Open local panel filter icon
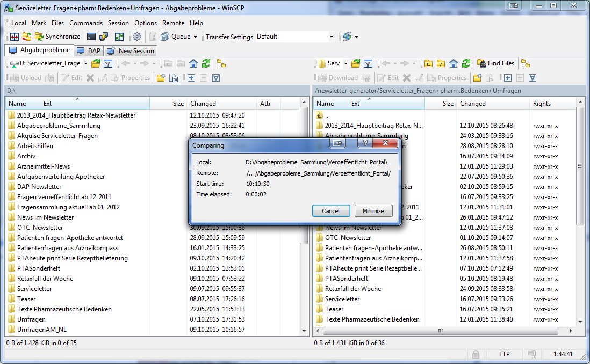 tap(107, 63)
